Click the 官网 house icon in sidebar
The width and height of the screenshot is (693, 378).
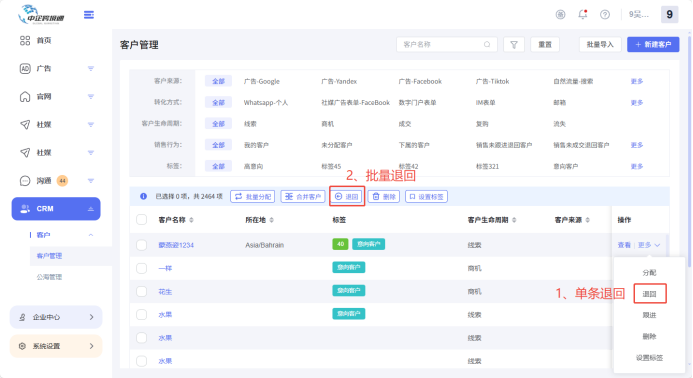coord(25,96)
